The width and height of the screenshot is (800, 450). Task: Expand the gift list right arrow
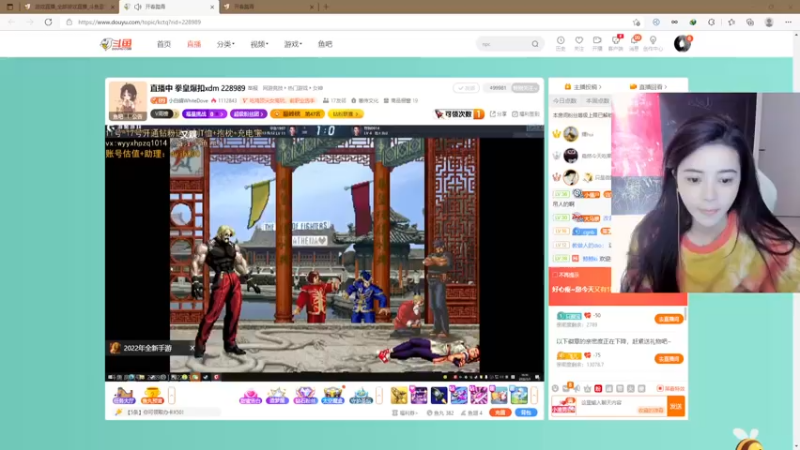534,395
